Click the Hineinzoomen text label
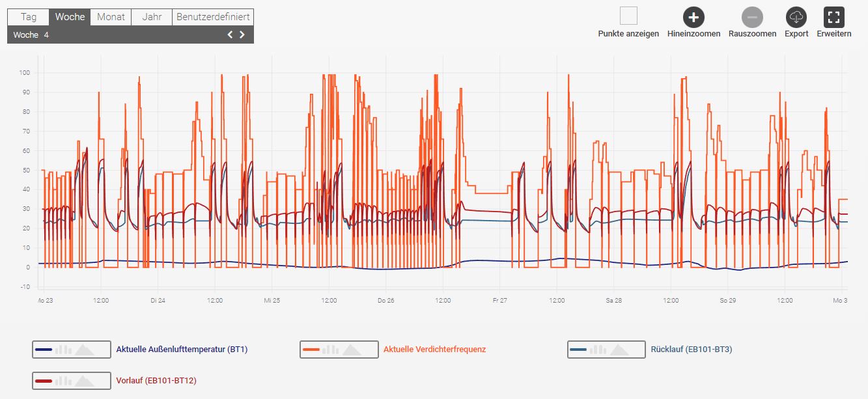This screenshot has height=399, width=868. pyautogui.click(x=693, y=34)
